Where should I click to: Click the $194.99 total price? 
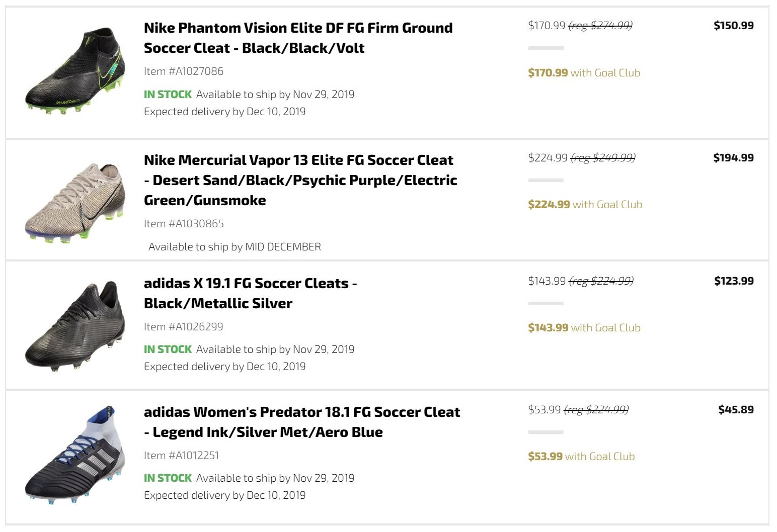733,158
